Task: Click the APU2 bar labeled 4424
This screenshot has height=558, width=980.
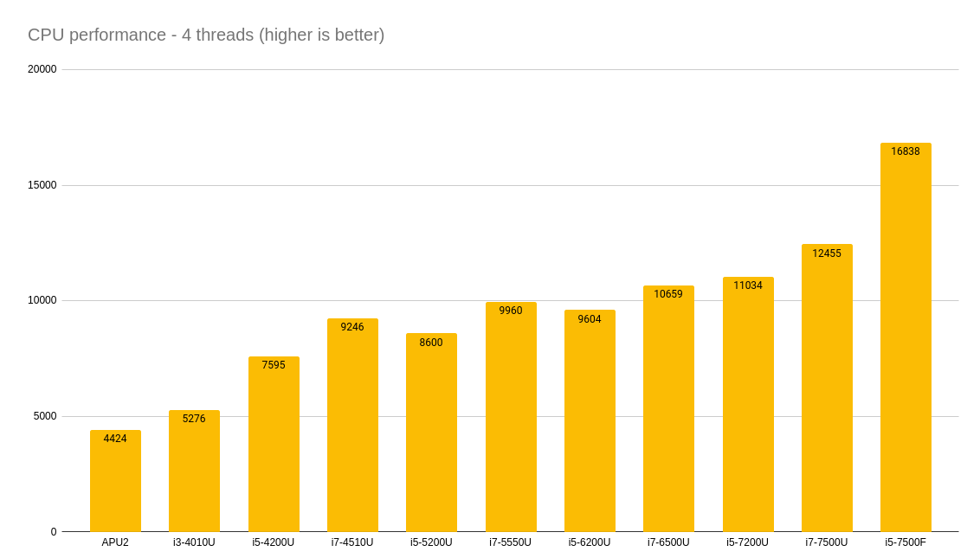Action: [x=115, y=480]
